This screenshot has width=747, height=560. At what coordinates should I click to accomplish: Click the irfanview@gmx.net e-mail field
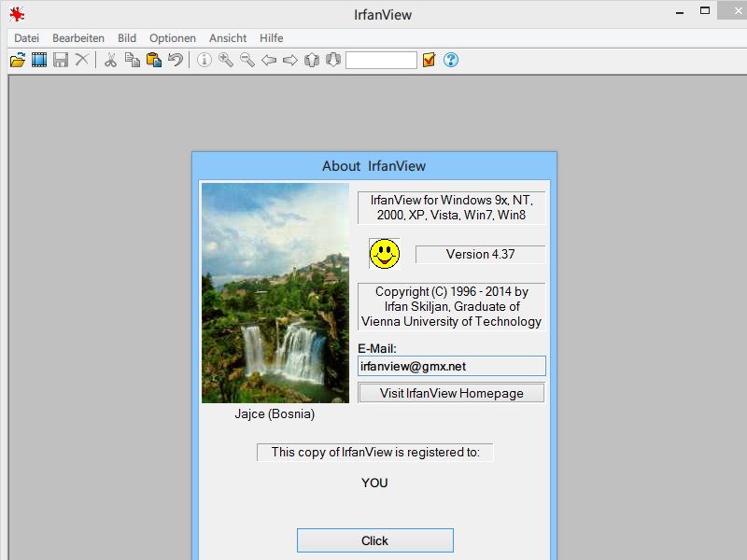point(451,366)
